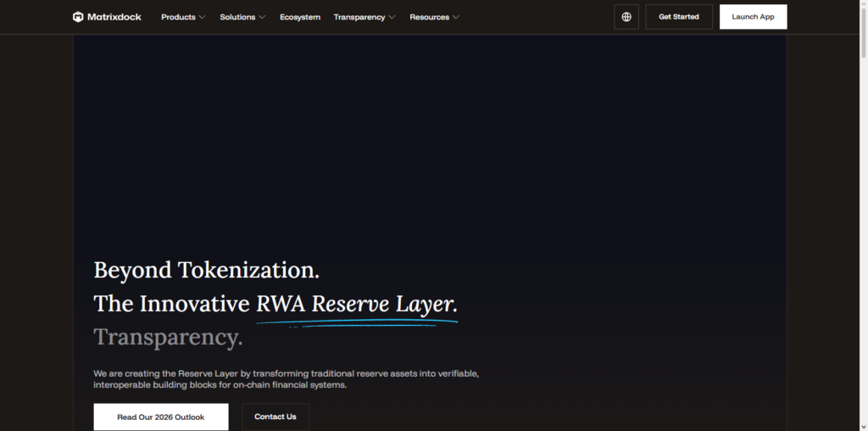Expand the Resources chevron arrow
The width and height of the screenshot is (868, 431).
(x=455, y=17)
